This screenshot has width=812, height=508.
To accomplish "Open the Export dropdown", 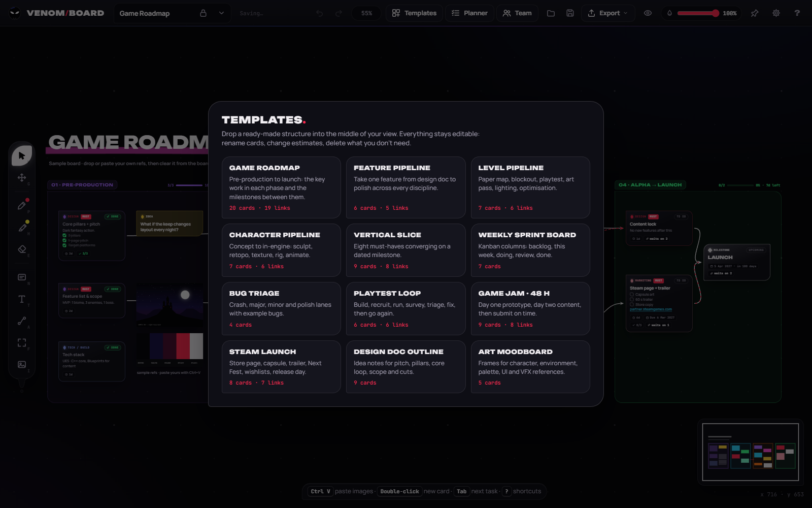I will [607, 13].
